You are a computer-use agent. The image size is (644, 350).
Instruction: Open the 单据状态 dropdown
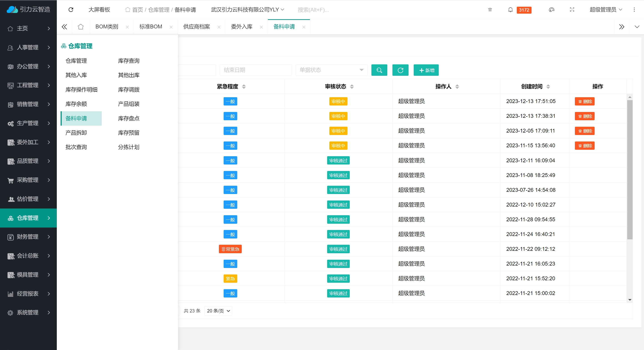(x=331, y=70)
